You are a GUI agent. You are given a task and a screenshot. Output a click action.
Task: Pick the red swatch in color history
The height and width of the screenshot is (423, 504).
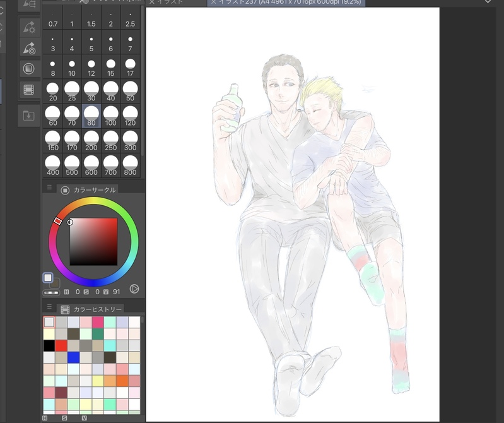61,345
